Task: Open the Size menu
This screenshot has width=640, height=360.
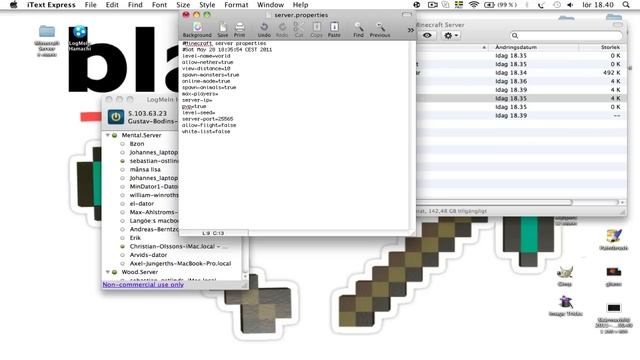Action: pos(183,5)
